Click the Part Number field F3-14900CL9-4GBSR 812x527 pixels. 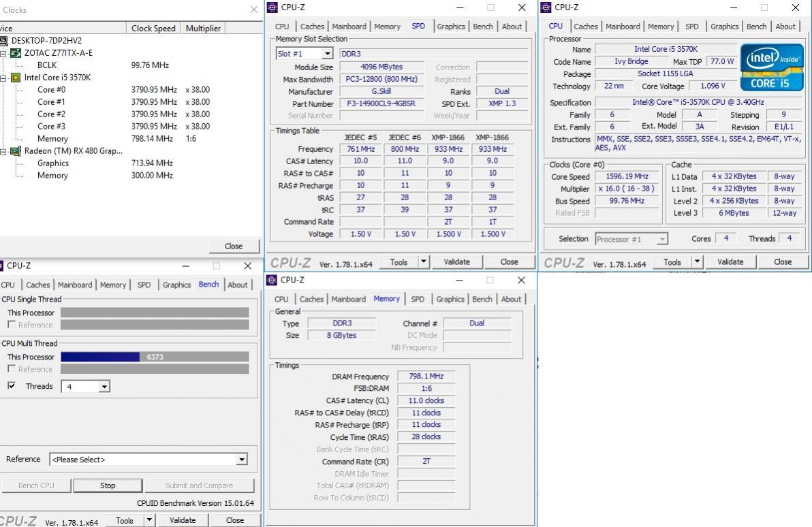click(x=381, y=103)
